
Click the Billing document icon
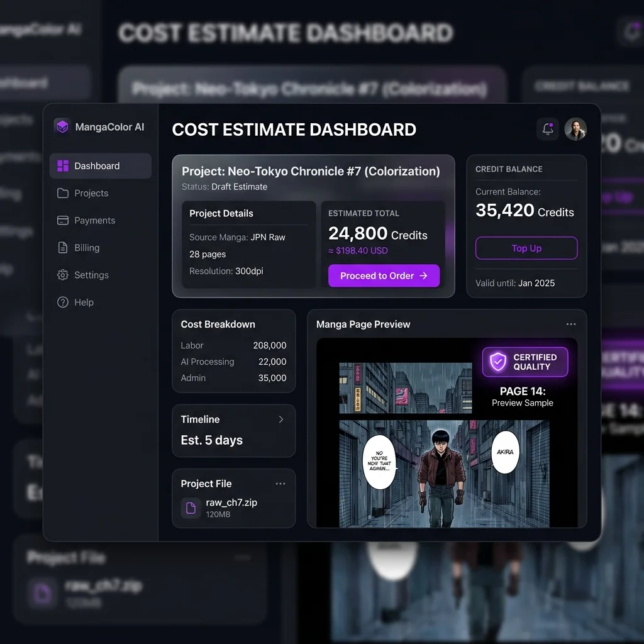pos(63,248)
